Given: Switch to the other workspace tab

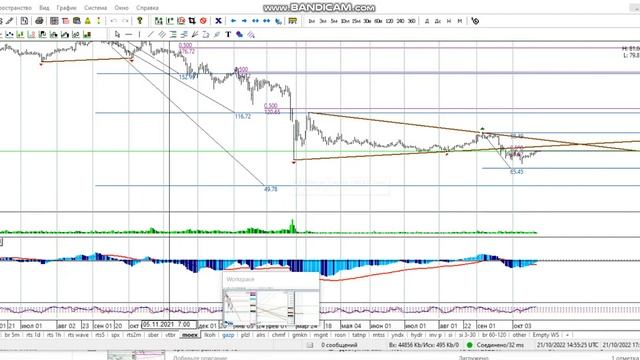Looking at the screenshot, I should point(519,335).
